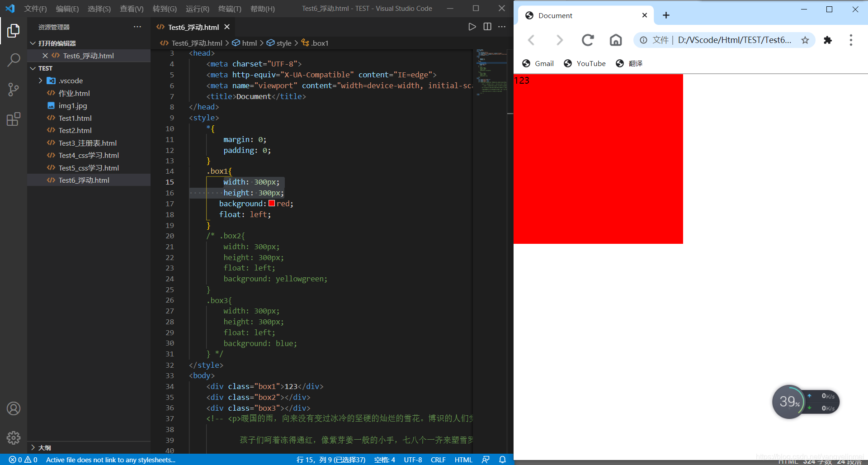The width and height of the screenshot is (868, 465).
Task: Close the Test6_浮动.html editor tab
Action: pos(227,27)
